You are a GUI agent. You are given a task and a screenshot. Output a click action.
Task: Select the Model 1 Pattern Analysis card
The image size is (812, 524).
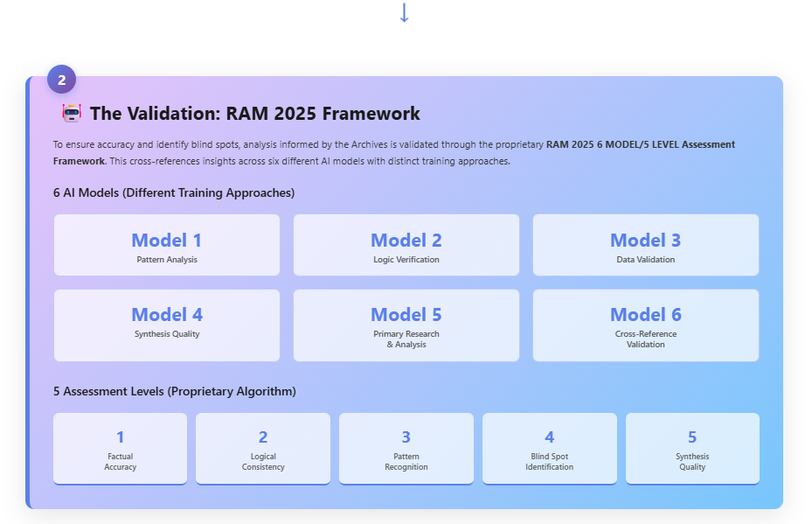167,245
